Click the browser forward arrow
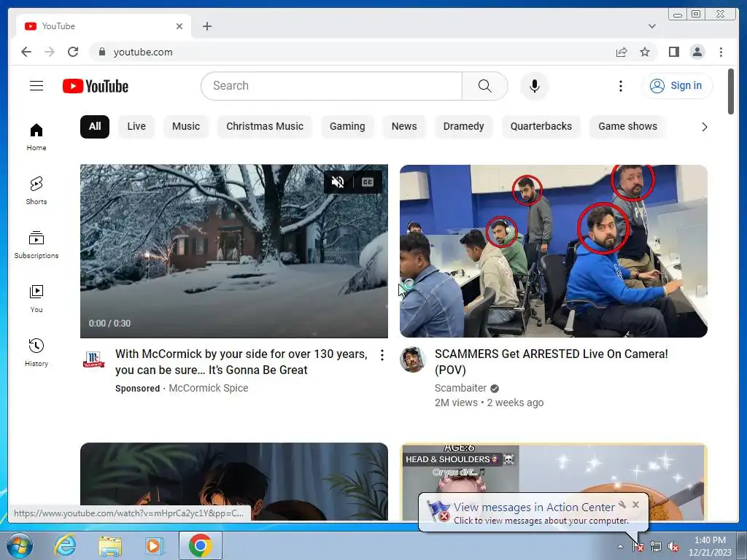 tap(50, 52)
